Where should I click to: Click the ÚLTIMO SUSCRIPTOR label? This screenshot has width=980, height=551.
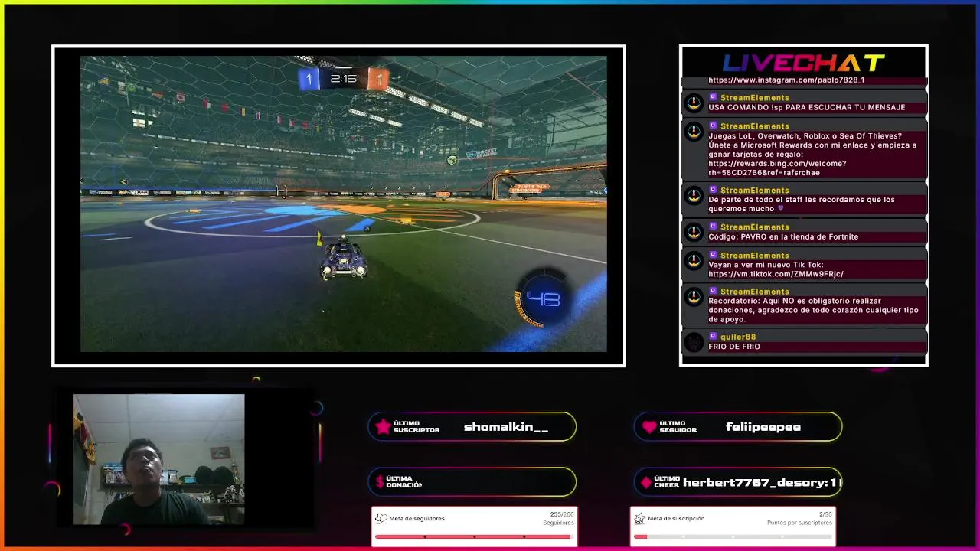(x=416, y=427)
